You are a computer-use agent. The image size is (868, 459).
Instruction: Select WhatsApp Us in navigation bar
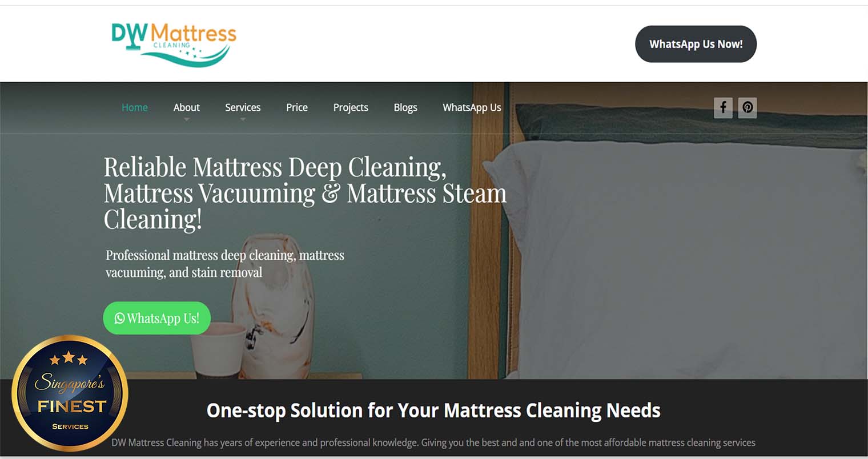(x=472, y=107)
